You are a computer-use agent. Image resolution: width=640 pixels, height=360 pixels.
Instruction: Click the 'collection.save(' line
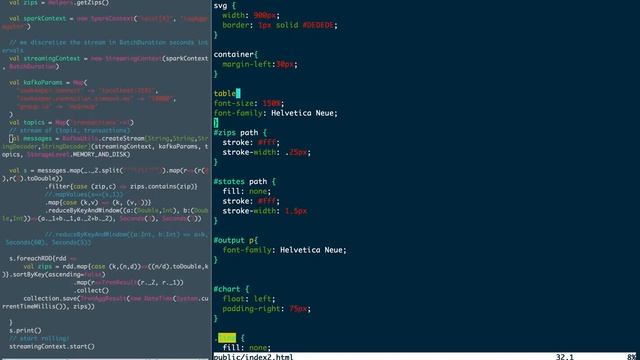pos(116,299)
